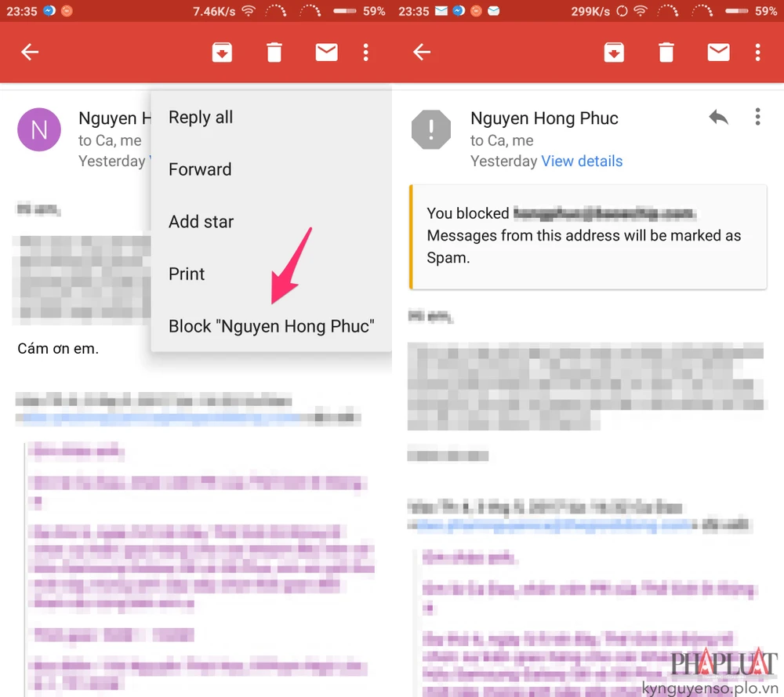Tap back arrow in left screen toolbar

(30, 53)
